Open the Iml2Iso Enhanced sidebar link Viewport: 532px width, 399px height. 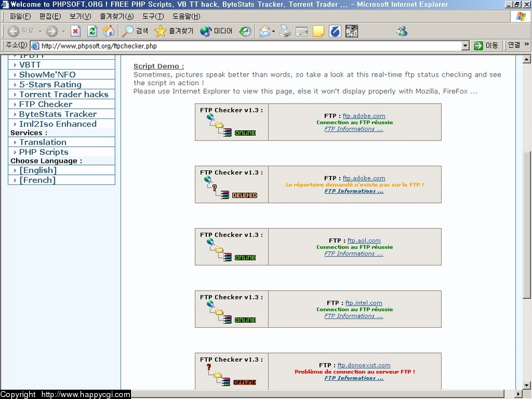pos(58,124)
